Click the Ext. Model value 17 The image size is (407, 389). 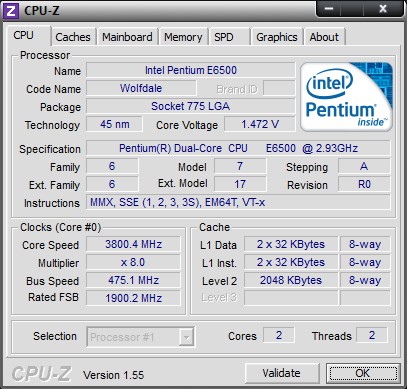pyautogui.click(x=240, y=184)
